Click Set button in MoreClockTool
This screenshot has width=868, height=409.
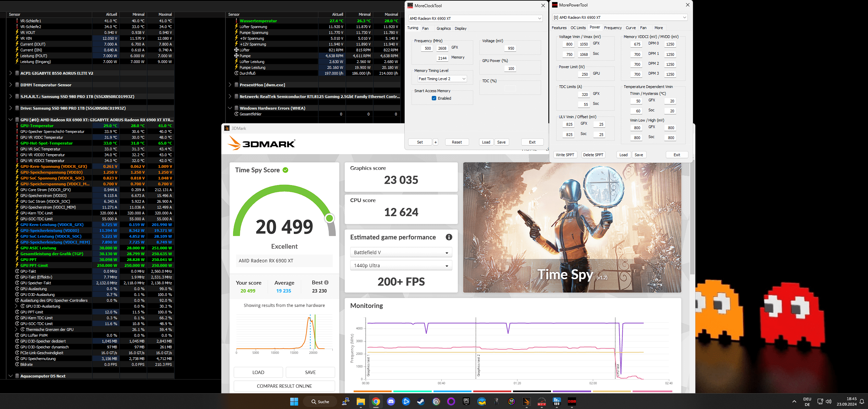tap(420, 142)
